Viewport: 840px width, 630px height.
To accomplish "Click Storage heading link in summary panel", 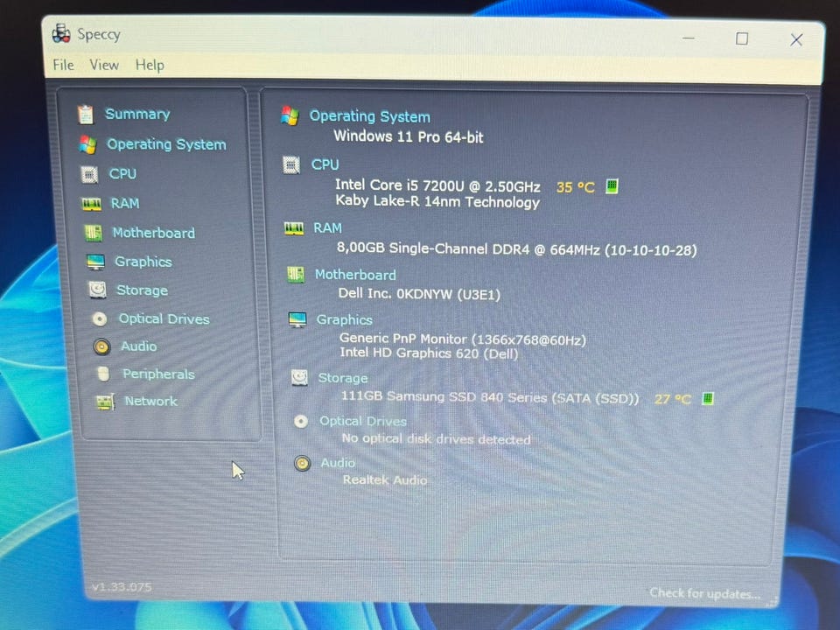I will 343,378.
